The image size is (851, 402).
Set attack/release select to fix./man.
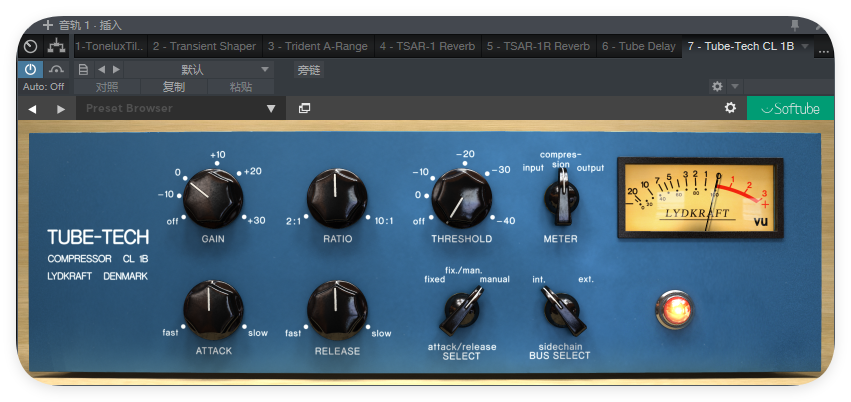463,270
